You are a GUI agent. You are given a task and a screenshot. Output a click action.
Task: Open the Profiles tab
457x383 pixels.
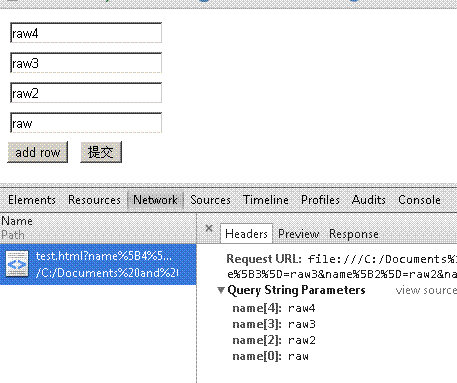[x=320, y=200]
